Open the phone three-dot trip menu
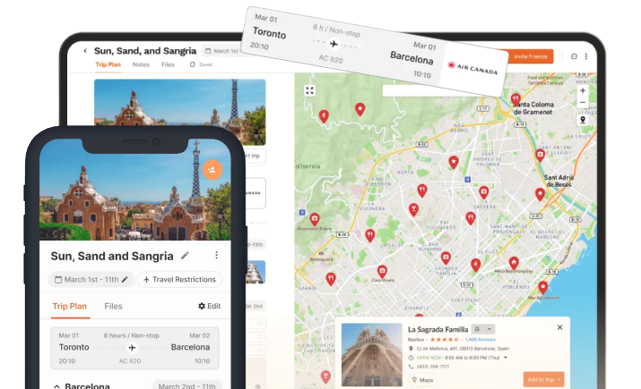The height and width of the screenshot is (389, 641). 216,255
